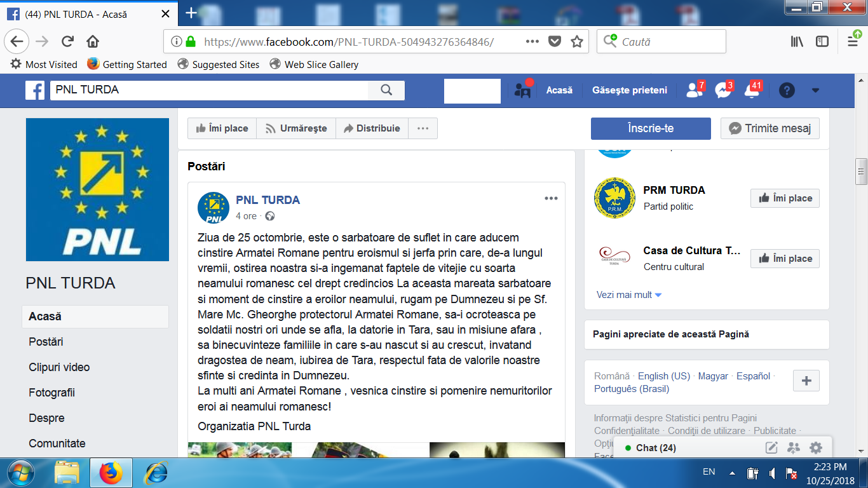Viewport: 868px width, 488px height.
Task: Click the search magnifier button
Action: pyautogui.click(x=386, y=90)
